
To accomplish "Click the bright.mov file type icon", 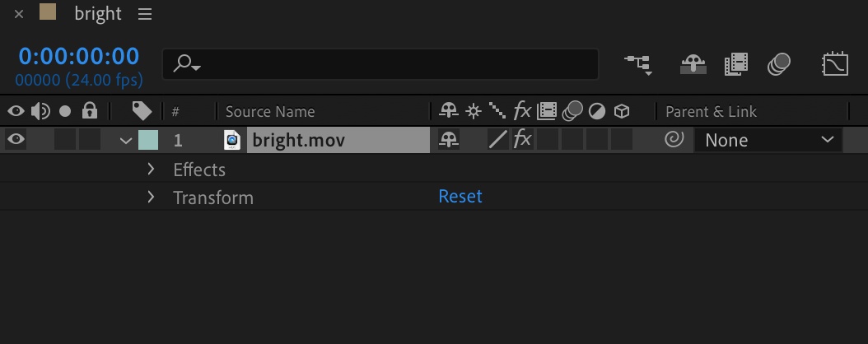I will point(232,140).
